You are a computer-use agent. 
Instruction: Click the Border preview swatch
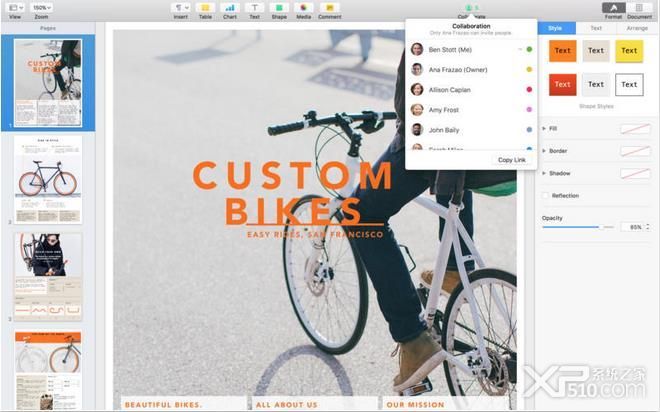click(x=635, y=151)
